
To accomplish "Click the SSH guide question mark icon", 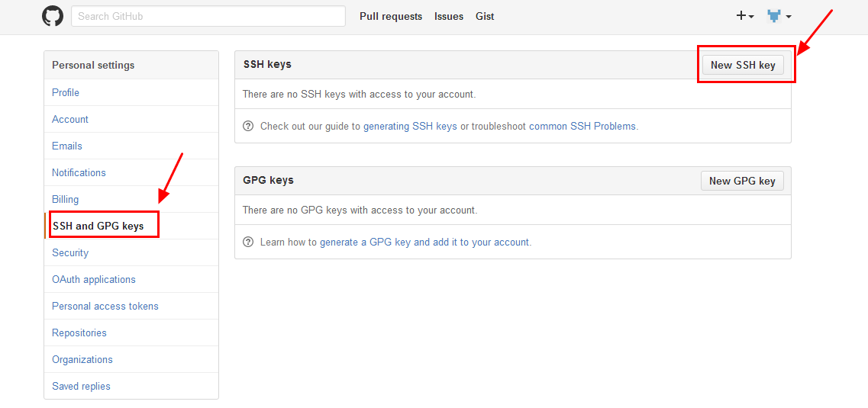I will [248, 126].
